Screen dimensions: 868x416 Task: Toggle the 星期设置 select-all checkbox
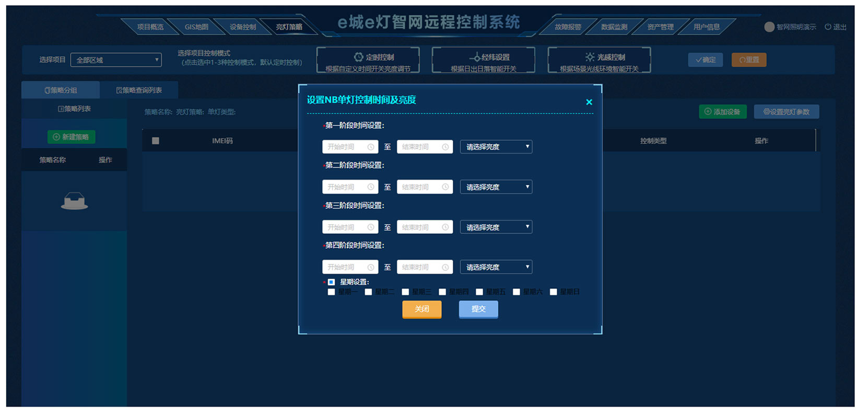[331, 282]
